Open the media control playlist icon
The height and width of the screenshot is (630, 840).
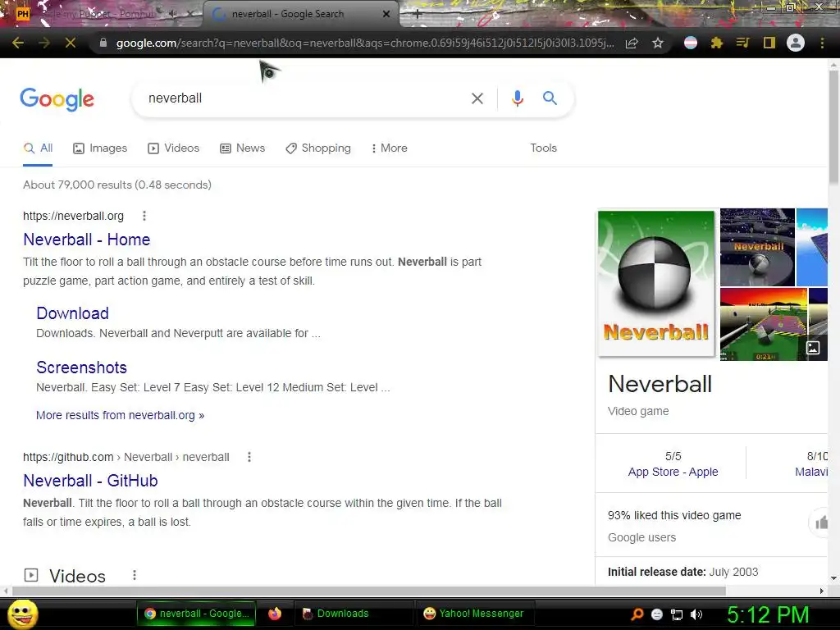tap(742, 43)
